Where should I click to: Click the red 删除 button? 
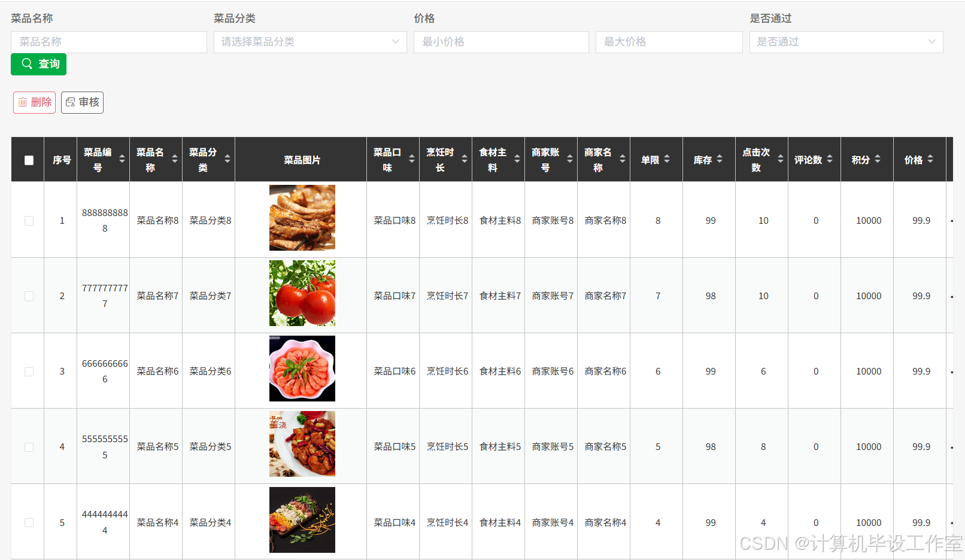[34, 102]
